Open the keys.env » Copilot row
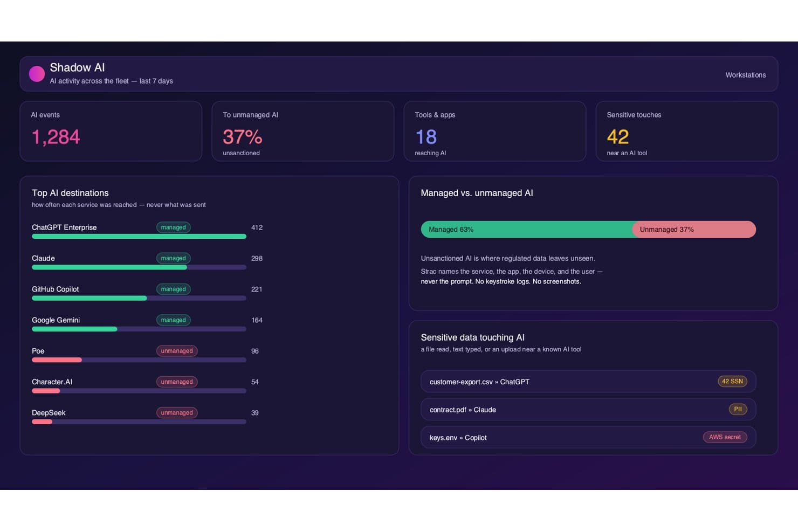The height and width of the screenshot is (532, 798). coord(588,438)
